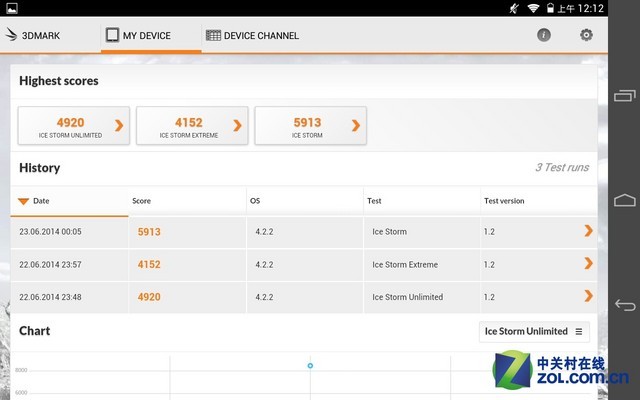Tap the grid icon beside DEVICE CHANNEL
Image resolution: width=640 pixels, height=400 pixels.
point(213,36)
